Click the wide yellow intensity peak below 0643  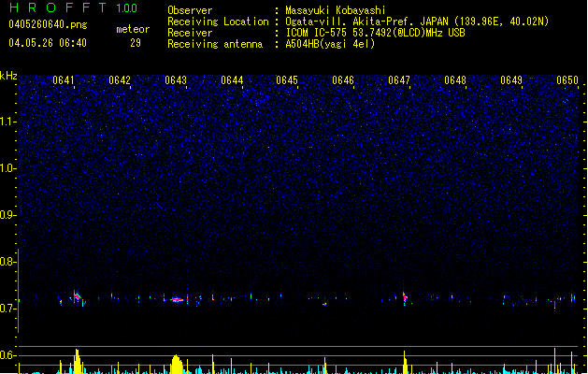(177, 364)
